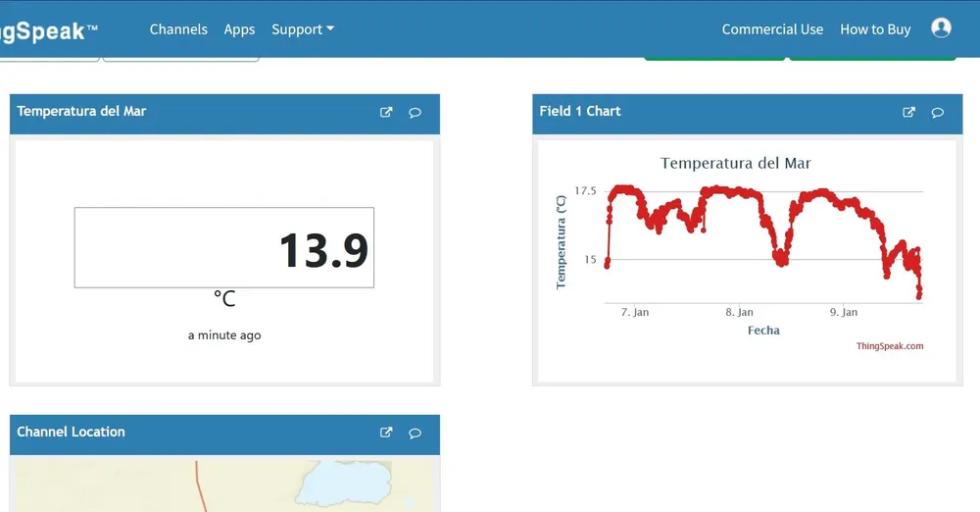Click the blue lake on the map

[x=343, y=483]
